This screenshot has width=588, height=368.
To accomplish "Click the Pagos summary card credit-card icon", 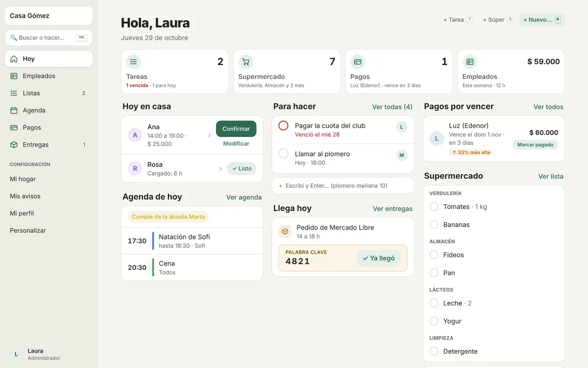I will pyautogui.click(x=358, y=62).
